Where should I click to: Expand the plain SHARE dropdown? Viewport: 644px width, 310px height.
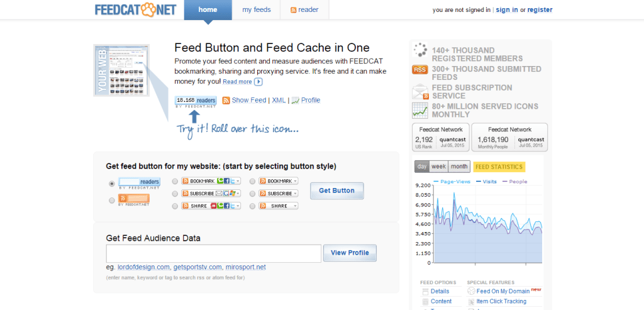click(x=295, y=206)
